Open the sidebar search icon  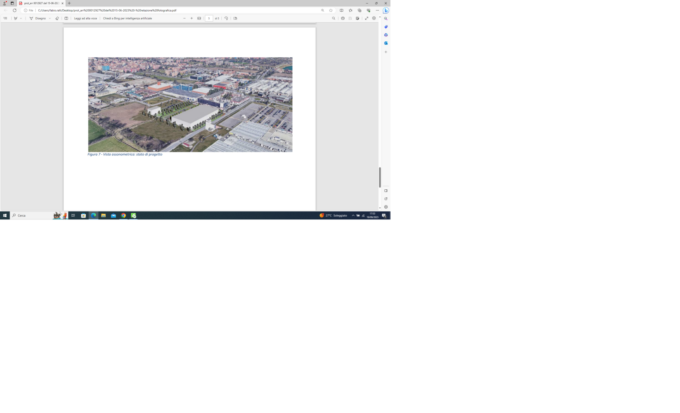[x=386, y=19]
